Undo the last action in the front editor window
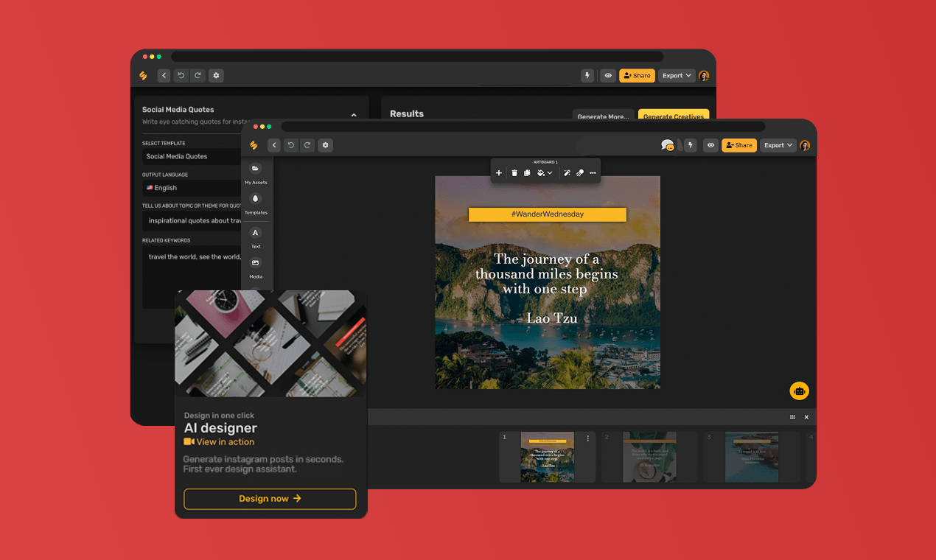 pos(290,145)
